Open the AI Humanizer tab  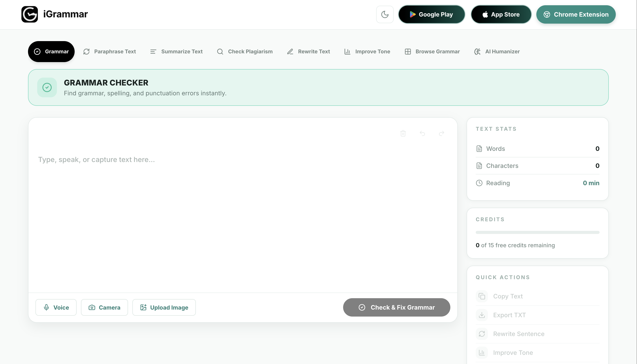point(497,52)
